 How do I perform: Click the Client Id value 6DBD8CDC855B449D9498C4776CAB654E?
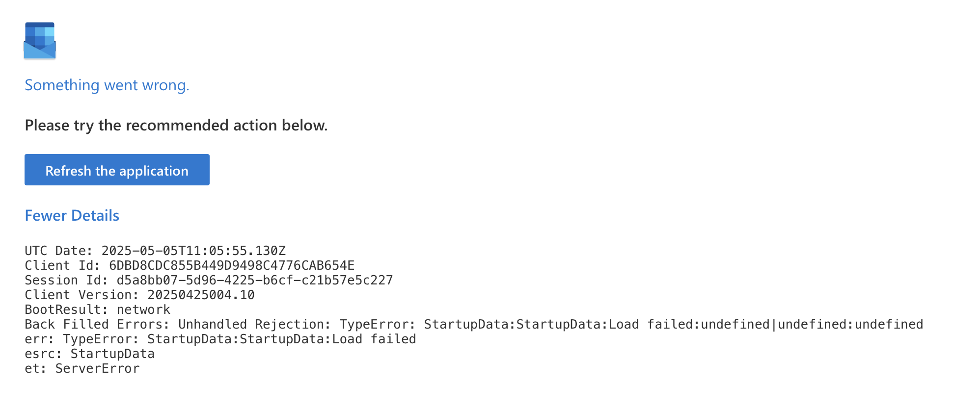tap(232, 265)
